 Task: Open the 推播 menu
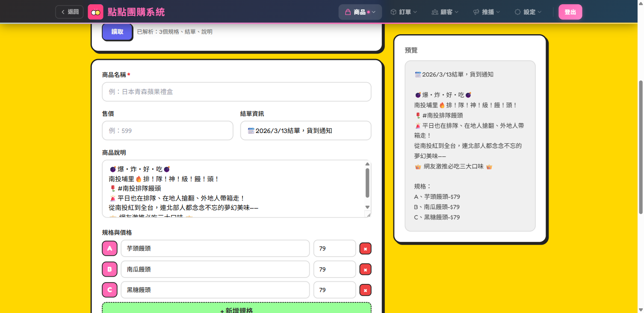click(486, 12)
